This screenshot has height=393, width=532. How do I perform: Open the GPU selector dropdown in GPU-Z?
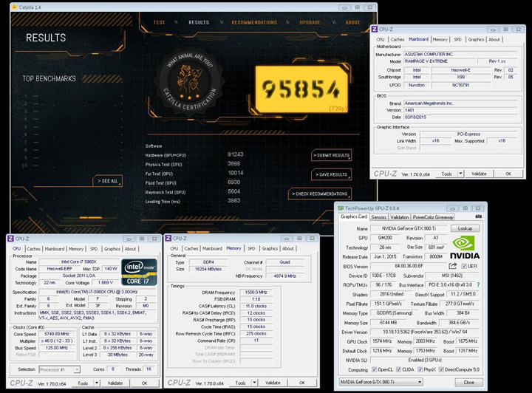click(x=420, y=382)
